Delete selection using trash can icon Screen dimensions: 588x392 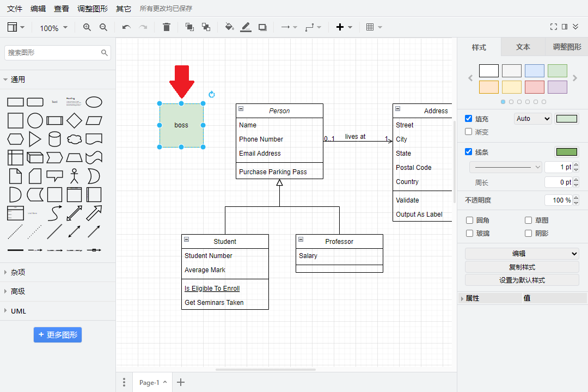click(x=167, y=27)
